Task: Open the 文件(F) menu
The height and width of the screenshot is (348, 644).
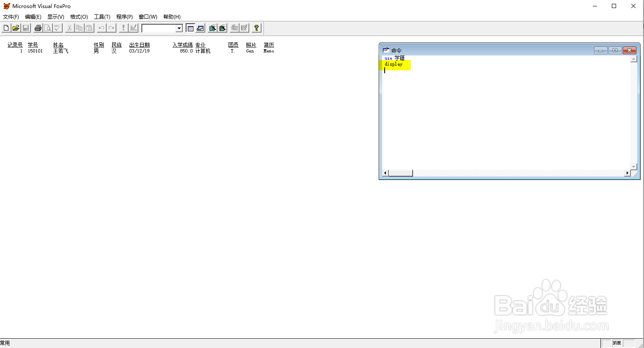Action: (x=11, y=17)
